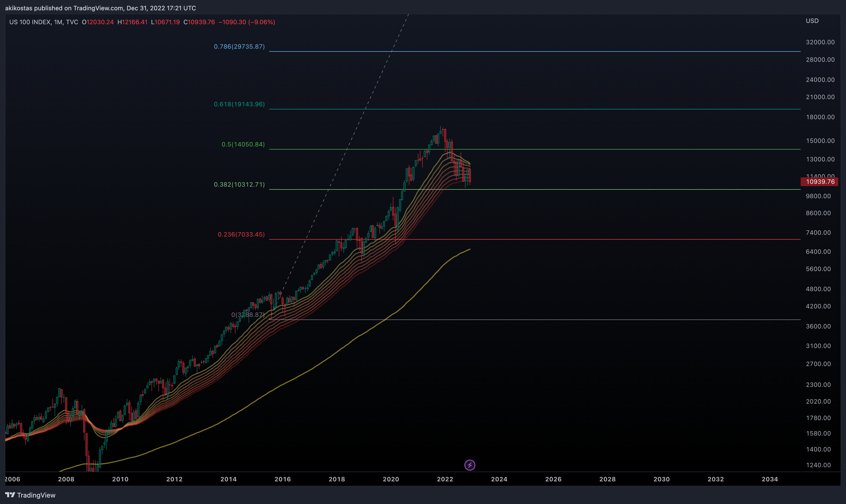Click the 1580.00 price axis label
Viewport: 846px width, 504px height.
pos(818,434)
